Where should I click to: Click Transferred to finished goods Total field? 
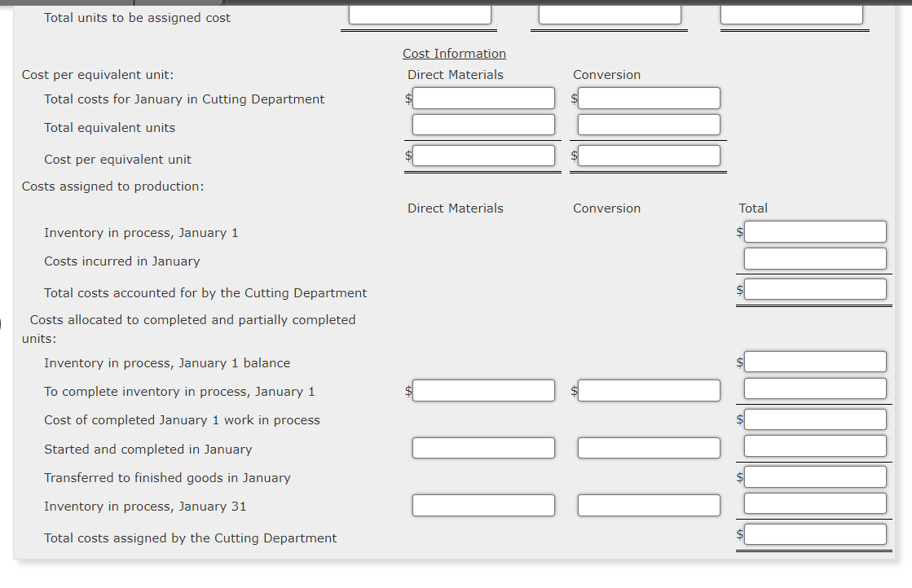tap(815, 476)
